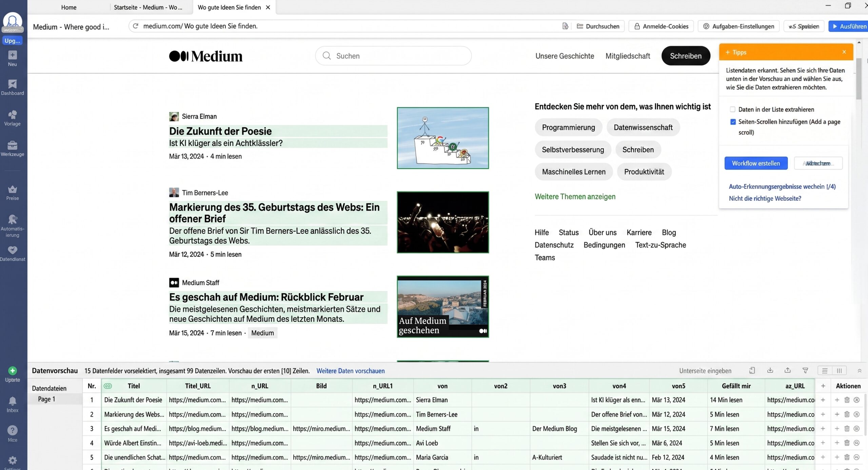The image size is (868, 470).
Task: Open the Inbox bell icon
Action: [x=12, y=401]
